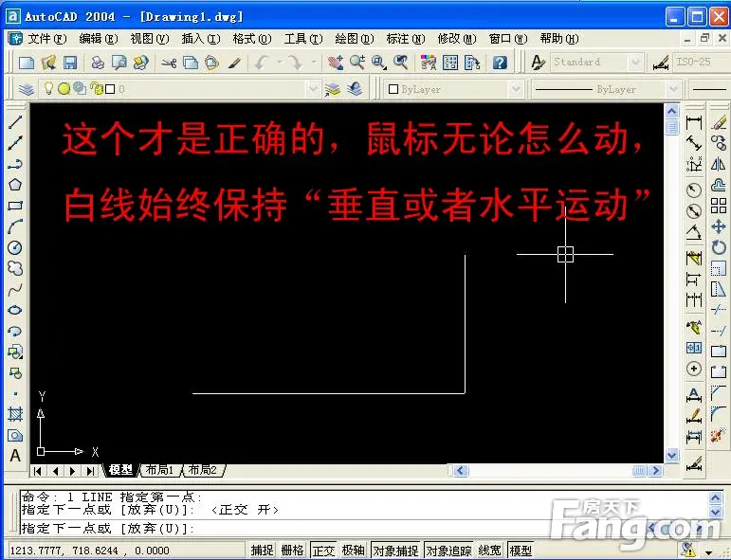This screenshot has height=560, width=731.
Task: Open the 绘图(D) menu
Action: [355, 39]
